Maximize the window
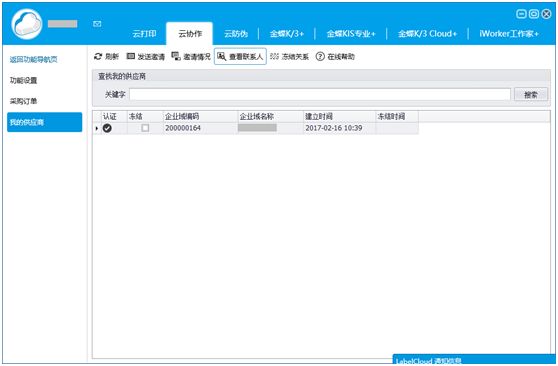The width and height of the screenshot is (558, 366). pos(534,14)
